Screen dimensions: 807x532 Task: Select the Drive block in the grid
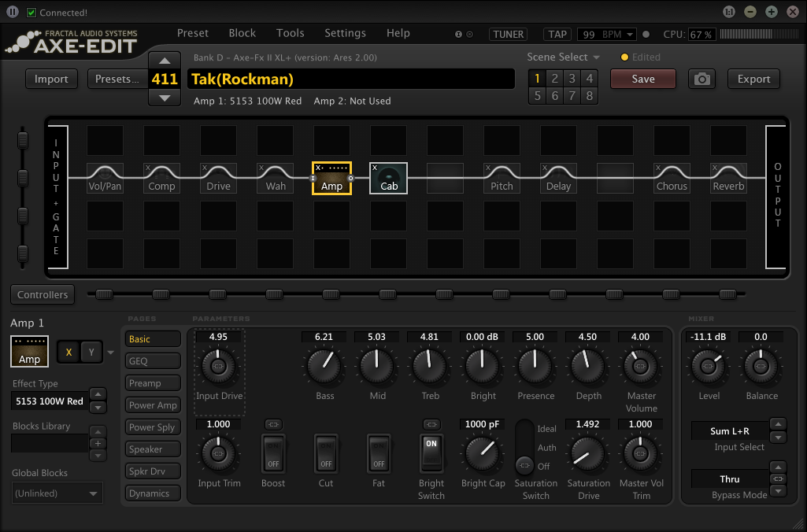[x=218, y=178]
